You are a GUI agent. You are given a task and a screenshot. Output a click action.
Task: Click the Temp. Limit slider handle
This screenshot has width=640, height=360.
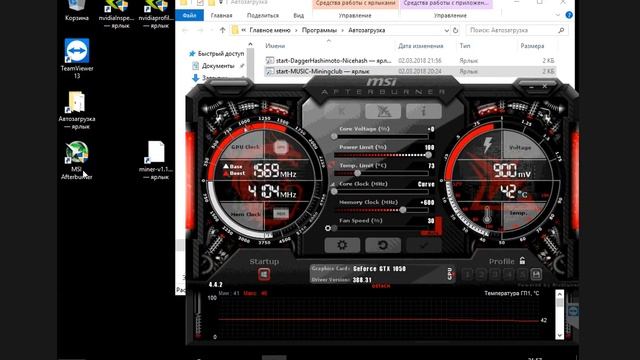point(357,173)
